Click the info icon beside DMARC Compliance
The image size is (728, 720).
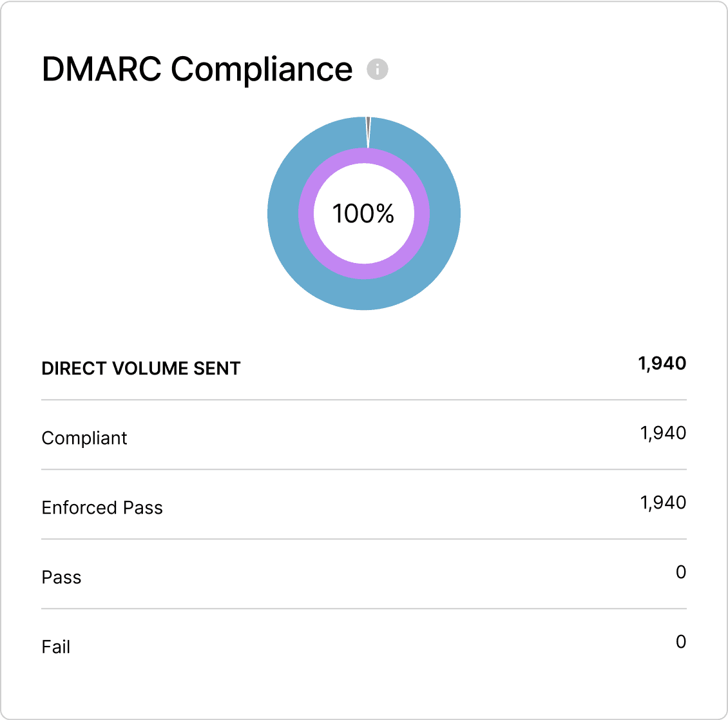click(x=378, y=69)
